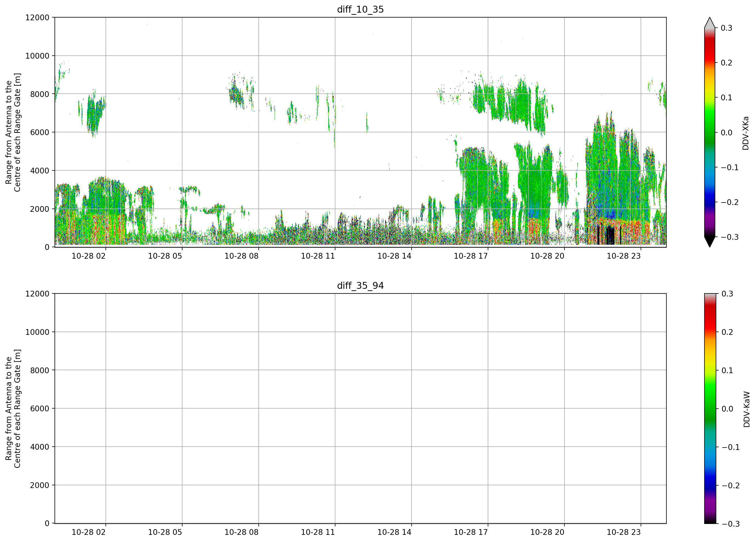Click the DDV-KaW colorbar gradient
The width and height of the screenshot is (756, 542).
(710, 409)
